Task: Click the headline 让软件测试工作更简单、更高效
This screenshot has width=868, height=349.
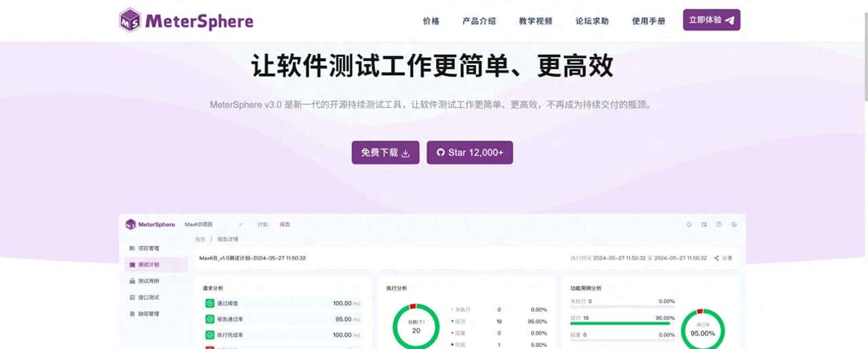Action: pos(433,66)
